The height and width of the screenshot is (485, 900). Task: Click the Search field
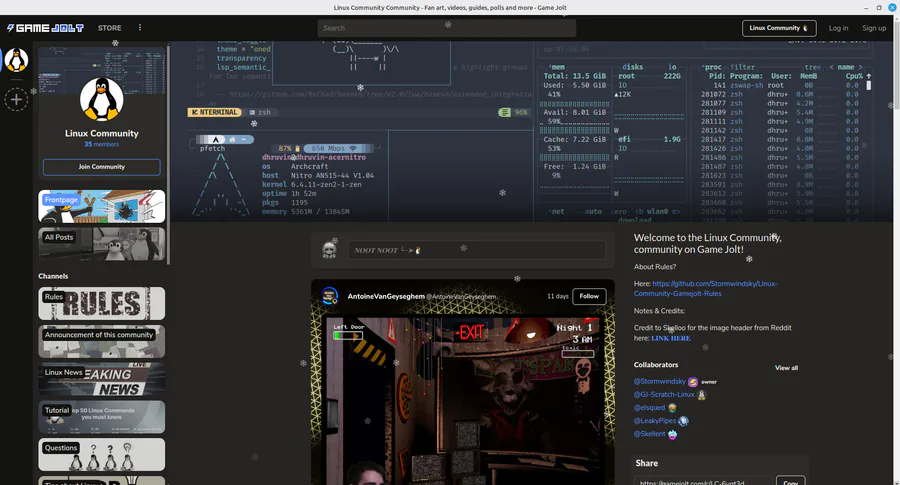pyautogui.click(x=447, y=28)
